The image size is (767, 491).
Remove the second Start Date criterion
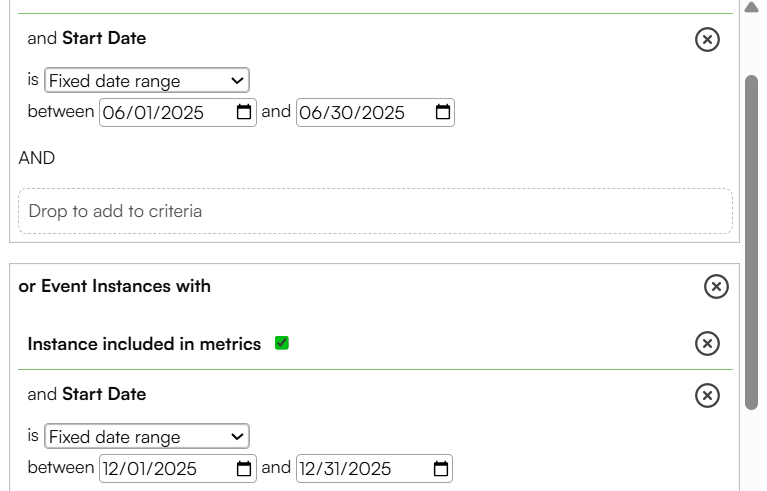[x=707, y=395]
